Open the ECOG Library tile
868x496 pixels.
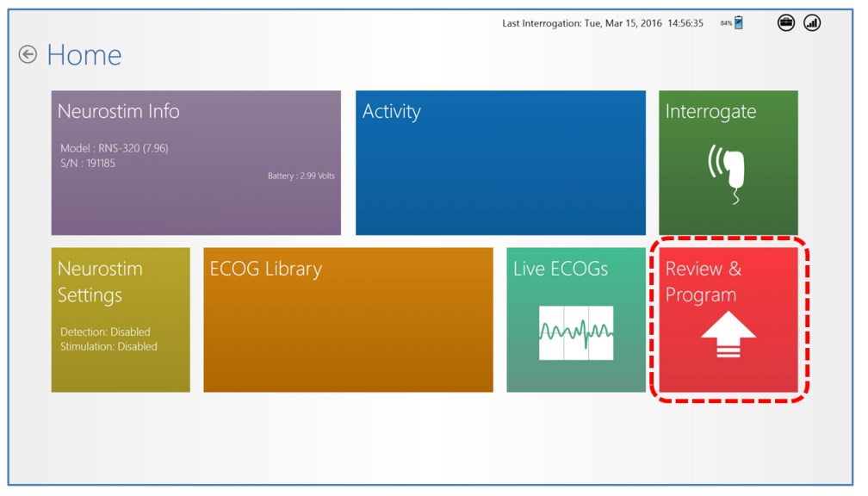pyautogui.click(x=348, y=320)
